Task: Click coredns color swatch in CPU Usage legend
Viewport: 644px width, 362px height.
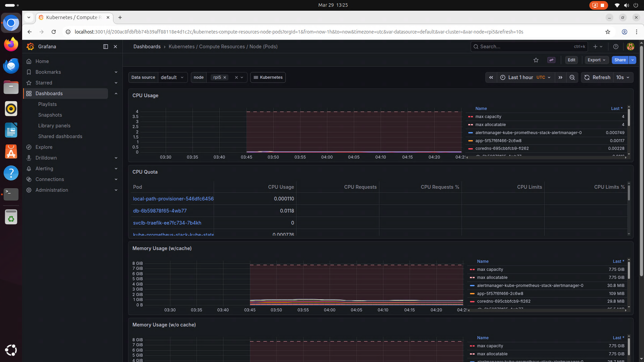Action: point(471,148)
